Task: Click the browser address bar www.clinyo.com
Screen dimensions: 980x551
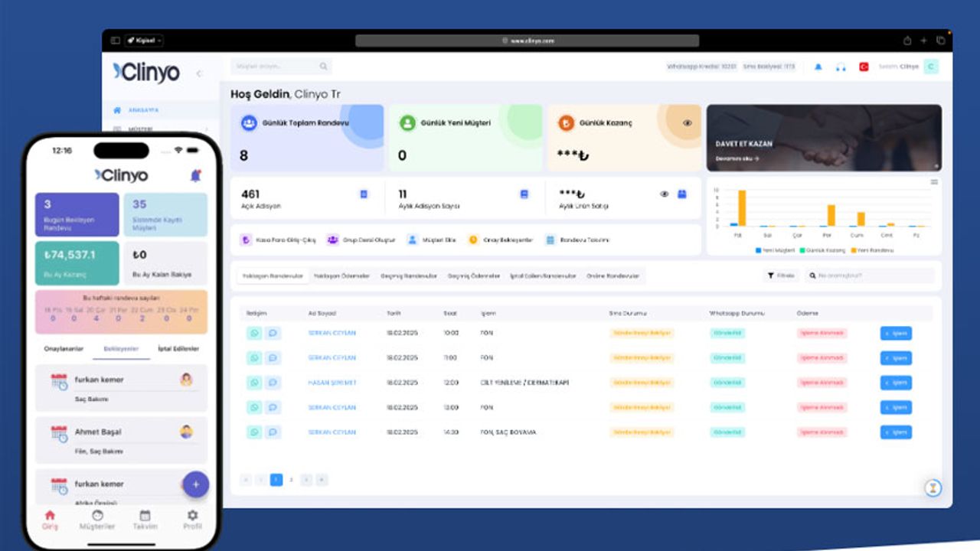Action: [x=527, y=41]
